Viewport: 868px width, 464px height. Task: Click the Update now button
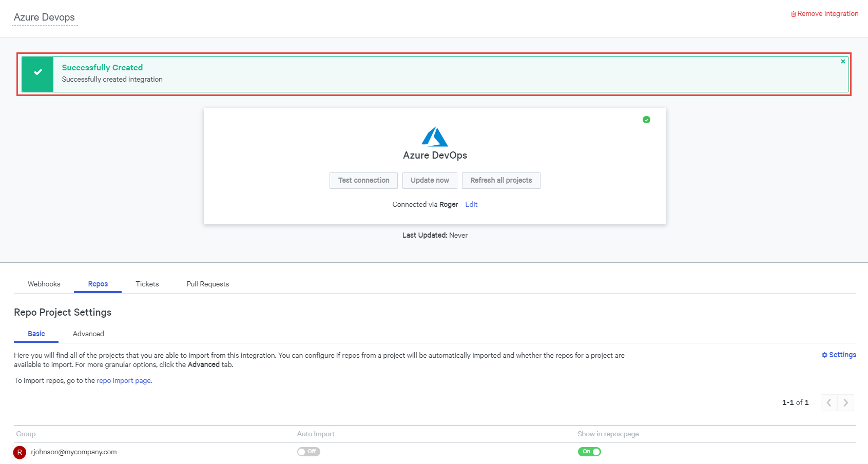pyautogui.click(x=430, y=181)
